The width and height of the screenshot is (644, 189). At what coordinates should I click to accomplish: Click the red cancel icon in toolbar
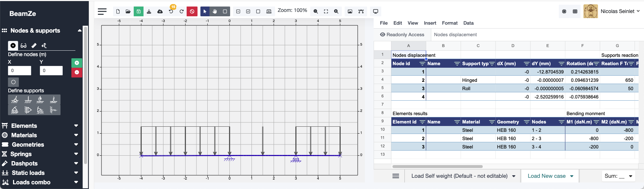(x=192, y=12)
